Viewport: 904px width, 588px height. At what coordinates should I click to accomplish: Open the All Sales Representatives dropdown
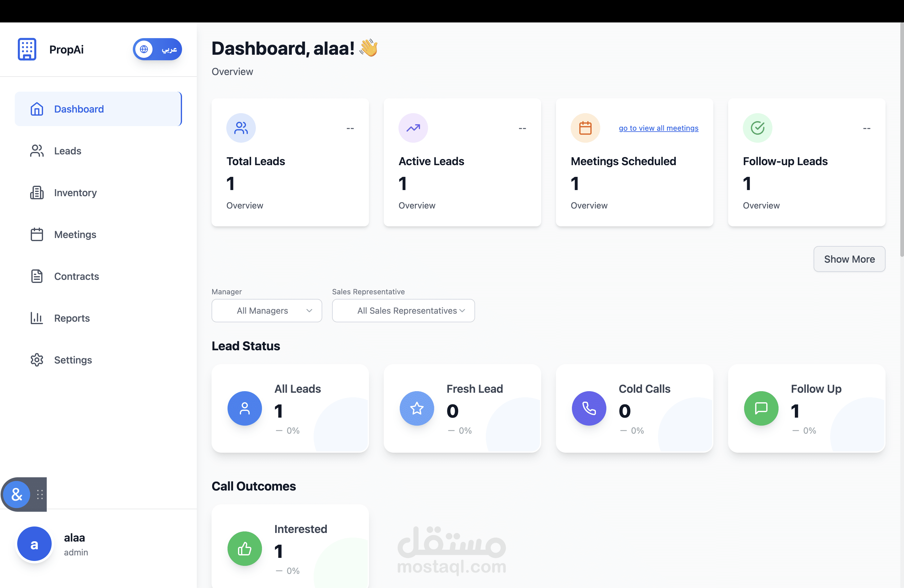403,311
